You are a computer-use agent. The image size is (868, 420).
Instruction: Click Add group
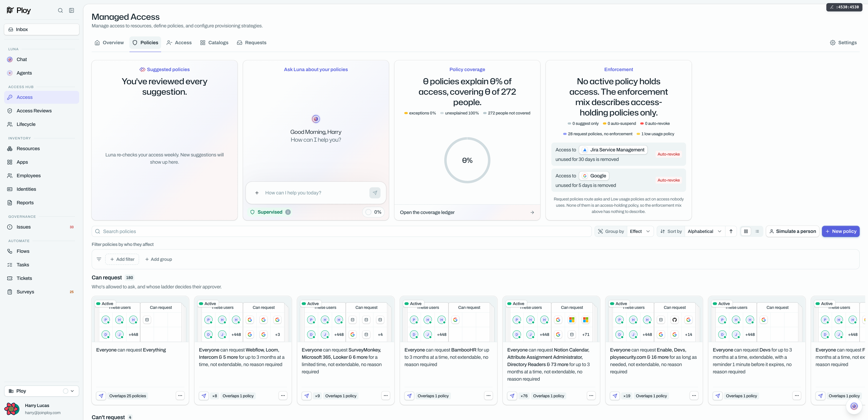(x=158, y=259)
